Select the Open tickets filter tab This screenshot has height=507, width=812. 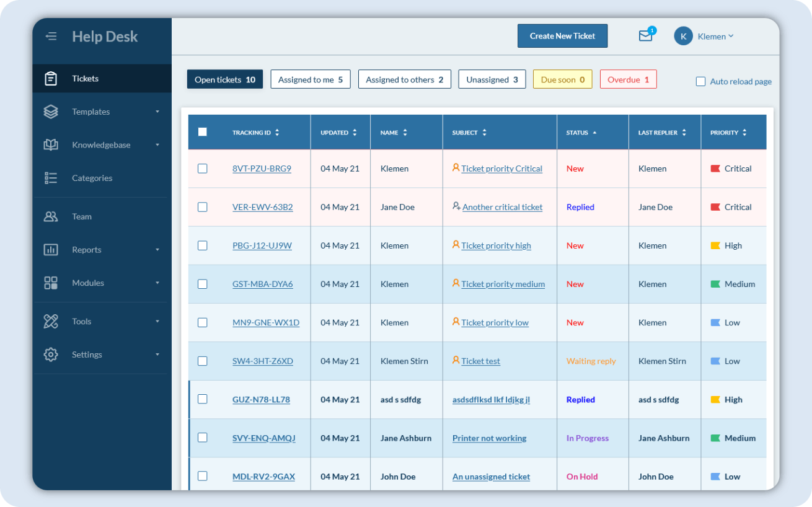(x=225, y=79)
